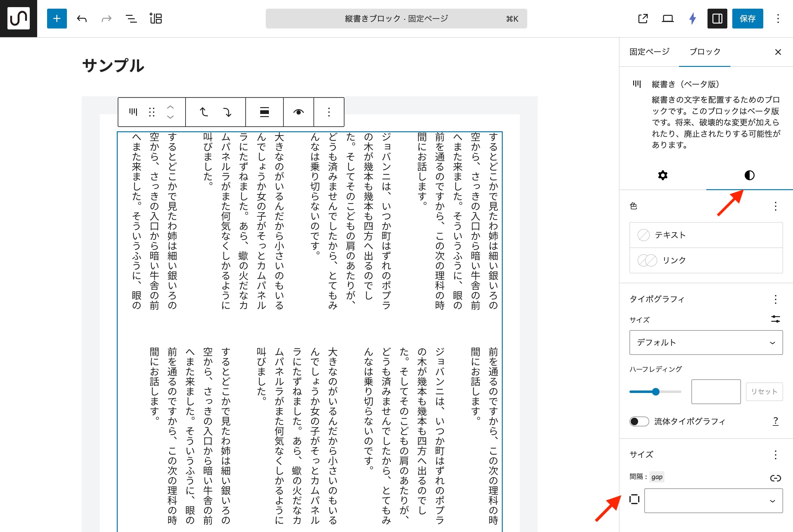Enable 流体タイポグラフィ switch
Image resolution: width=793 pixels, height=532 pixels.
pyautogui.click(x=639, y=421)
